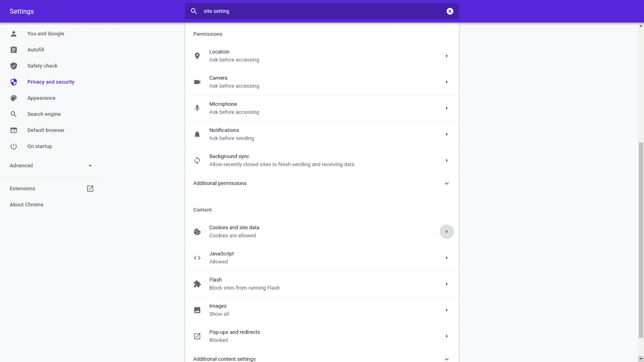Viewport: 644px width, 362px height.
Task: Click the Cookies and site data cookie icon
Action: click(x=197, y=232)
